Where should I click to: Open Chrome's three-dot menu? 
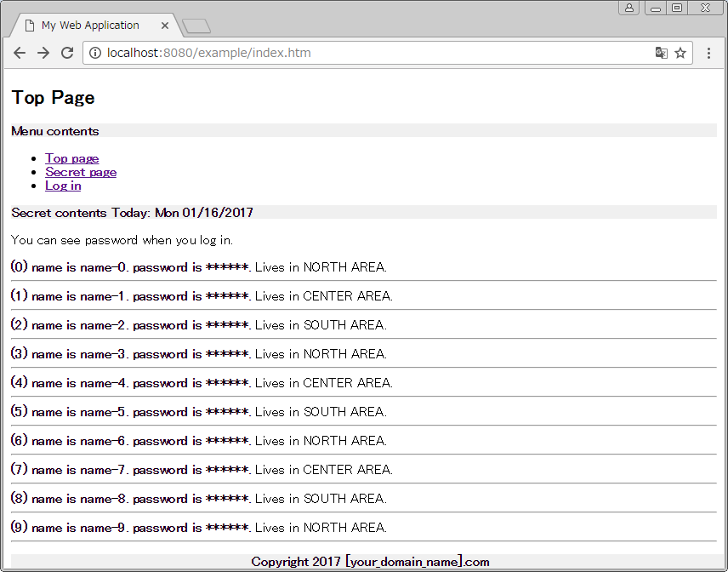(708, 53)
